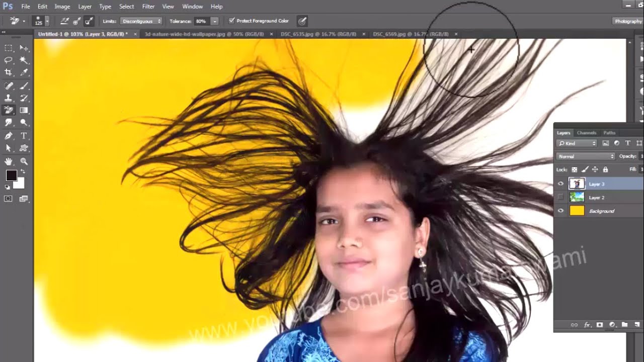Click the Link layers icon
The width and height of the screenshot is (644, 362).
tap(574, 325)
